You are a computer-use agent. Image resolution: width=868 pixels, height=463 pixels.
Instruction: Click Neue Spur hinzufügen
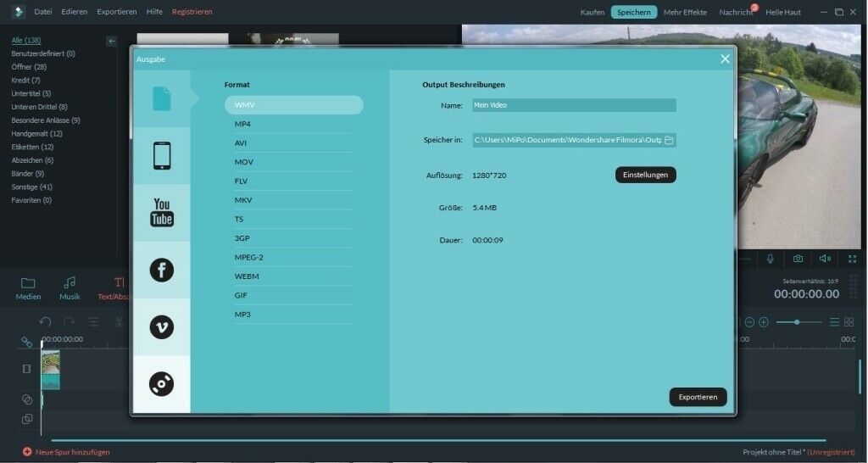[x=66, y=452]
